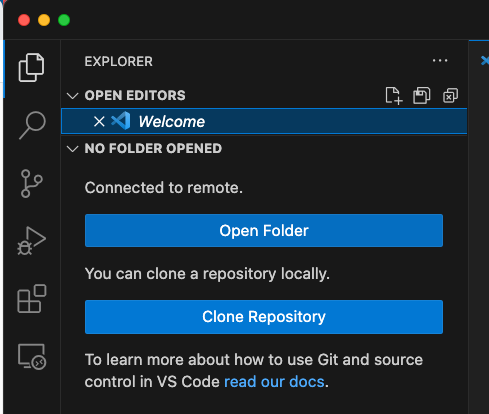
Task: Open the Extensions view
Action: [x=32, y=299]
